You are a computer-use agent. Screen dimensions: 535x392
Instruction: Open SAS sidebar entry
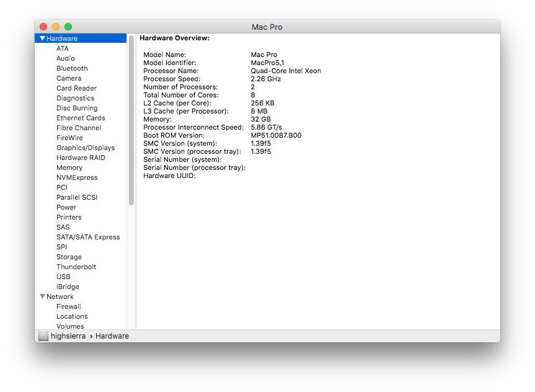point(63,227)
